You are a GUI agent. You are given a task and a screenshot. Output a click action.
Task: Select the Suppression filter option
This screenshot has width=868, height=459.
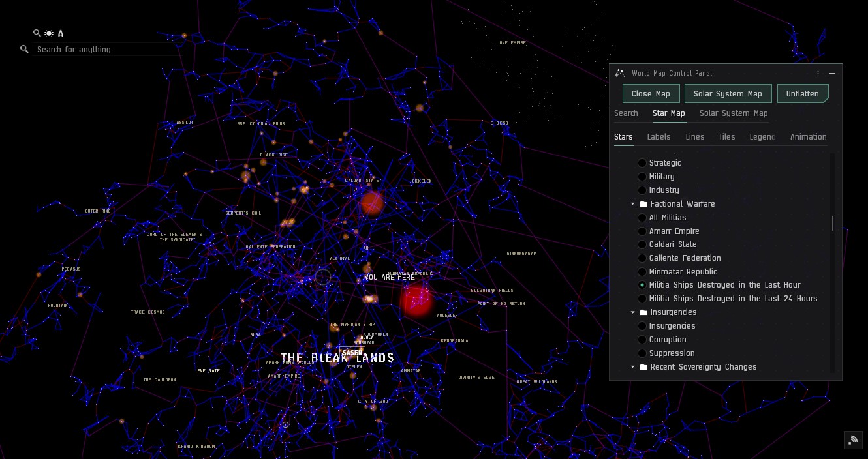(643, 353)
